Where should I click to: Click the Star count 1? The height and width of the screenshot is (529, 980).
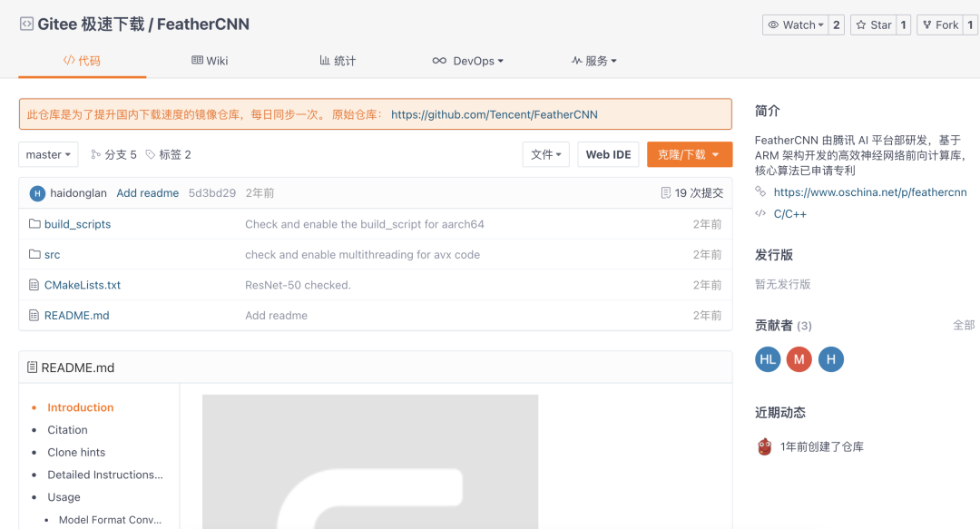coord(903,25)
